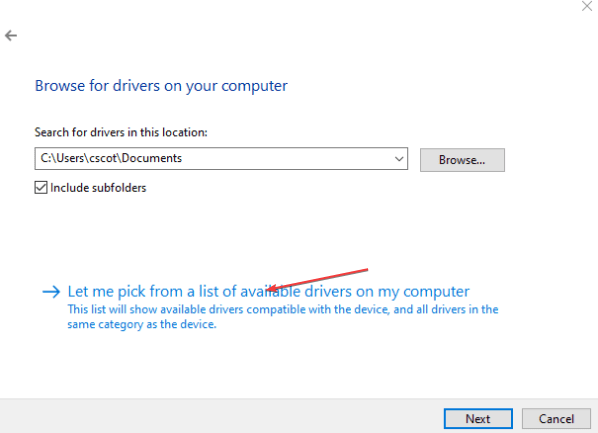
Task: Go back using the back arrow
Action: (11, 36)
